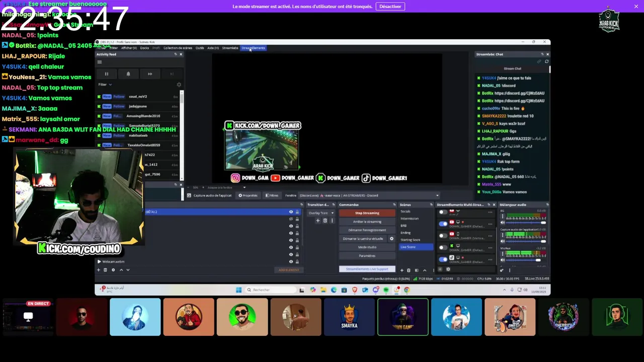Open the Fichier menu
The height and width of the screenshot is (362, 644).
pyautogui.click(x=102, y=48)
